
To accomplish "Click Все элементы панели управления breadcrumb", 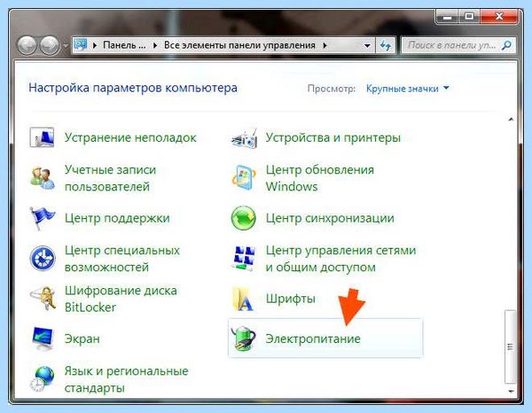I will click(239, 45).
